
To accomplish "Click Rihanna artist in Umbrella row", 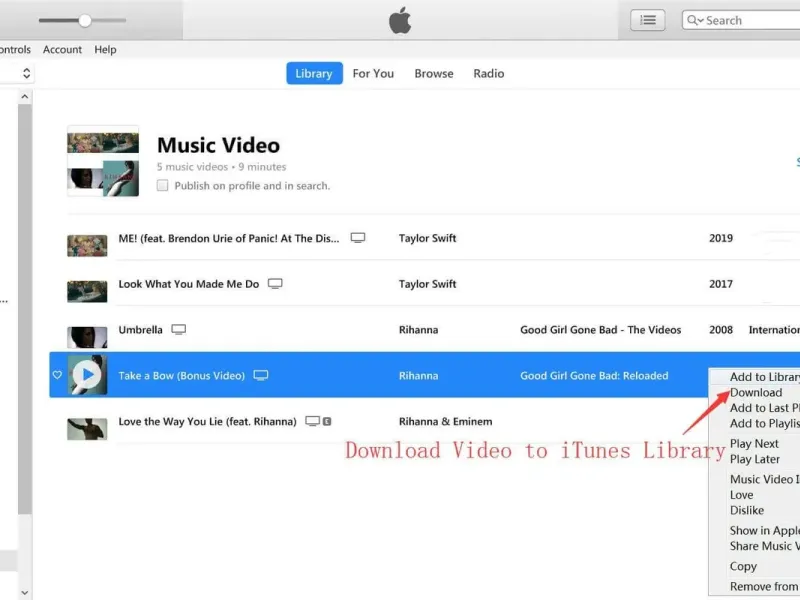I will click(x=418, y=330).
